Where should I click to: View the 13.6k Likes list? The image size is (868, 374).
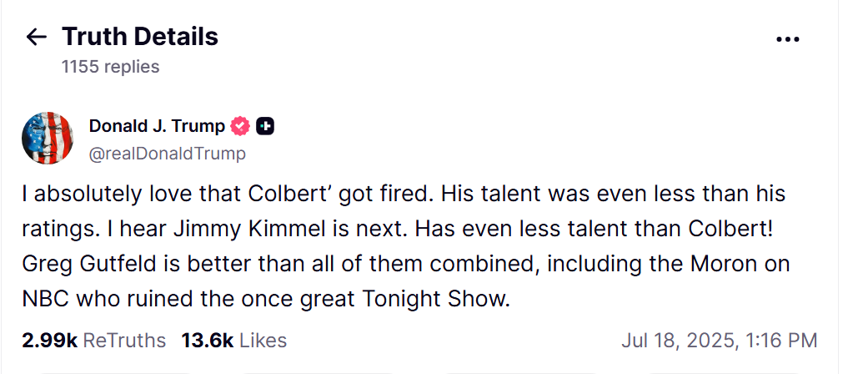[x=233, y=341]
